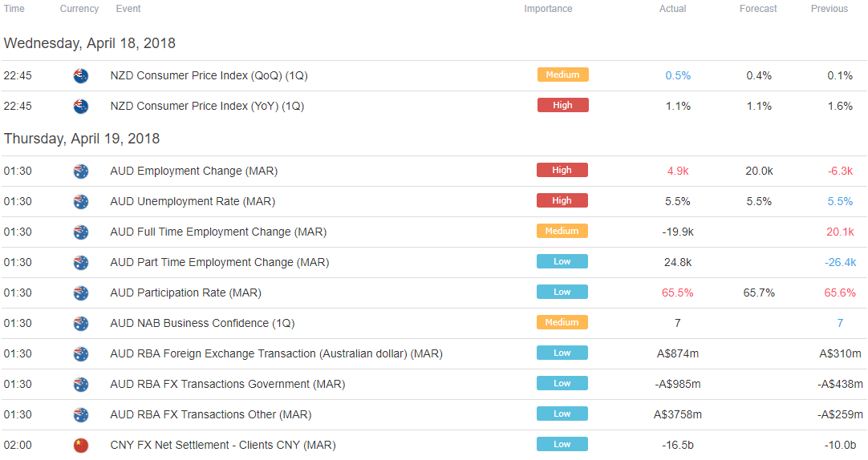Screen dimensions: 868x460
Task: Click the New Zealand flag for CPI YoY
Action: (81, 106)
